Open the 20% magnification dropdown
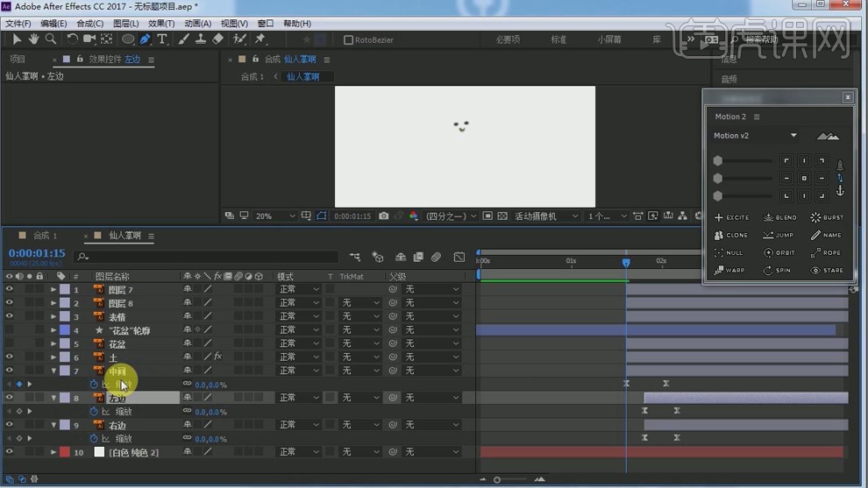868x488 pixels. click(275, 216)
